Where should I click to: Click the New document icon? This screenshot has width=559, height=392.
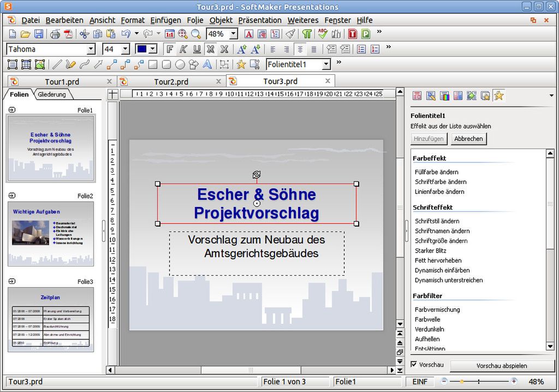12,34
